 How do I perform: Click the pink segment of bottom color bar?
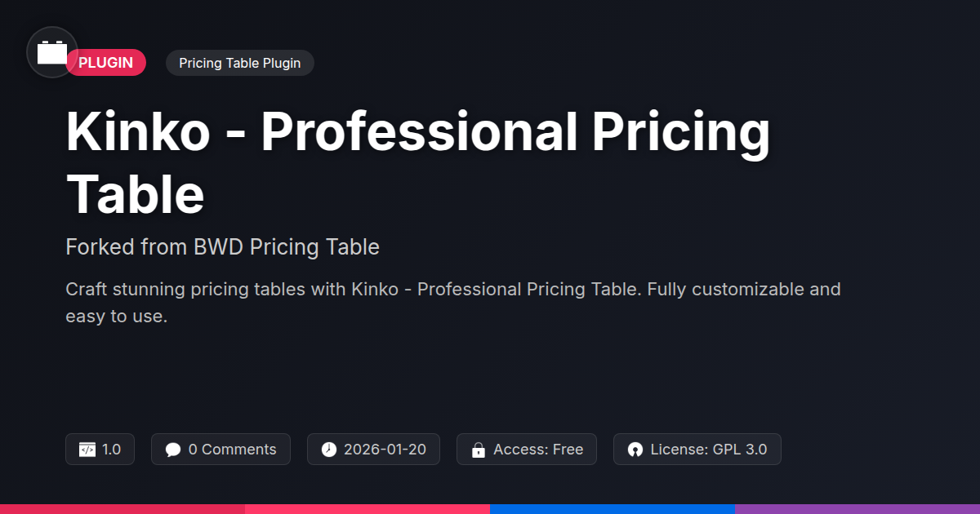click(x=367, y=509)
